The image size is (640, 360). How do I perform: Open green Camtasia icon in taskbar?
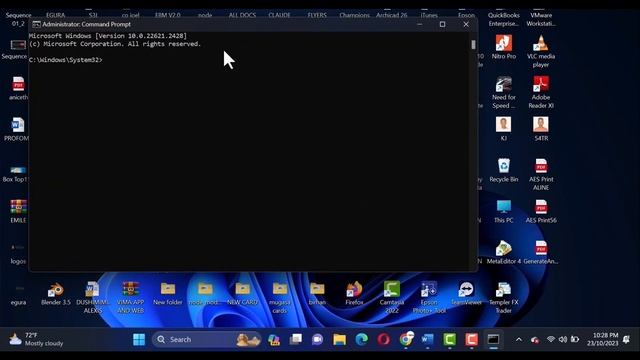point(449,339)
